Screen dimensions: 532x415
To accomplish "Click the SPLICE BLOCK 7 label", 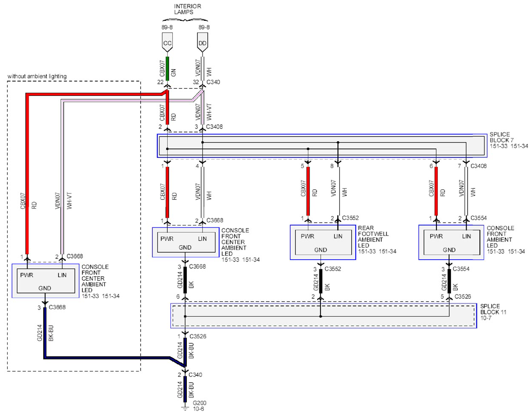I will 501,137.
